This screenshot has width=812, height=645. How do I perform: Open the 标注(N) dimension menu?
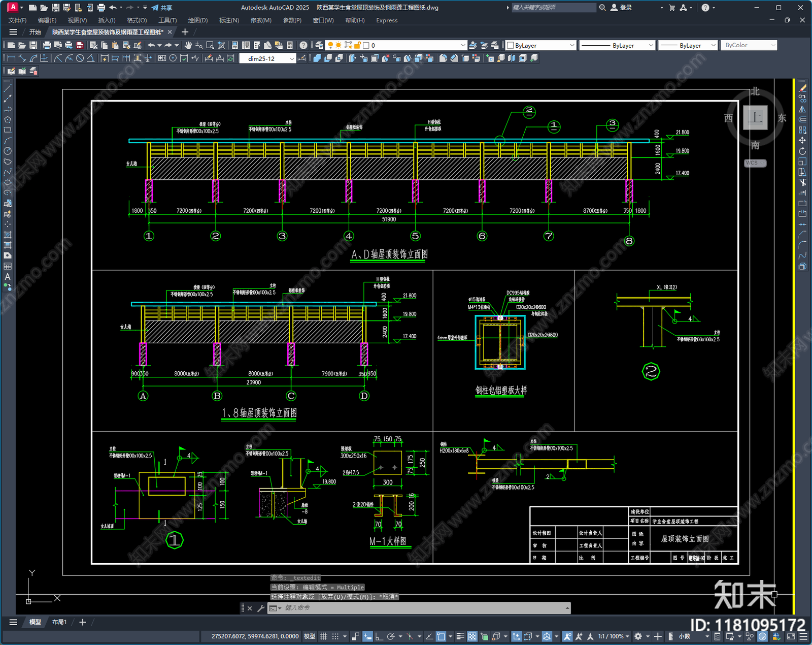tap(229, 20)
